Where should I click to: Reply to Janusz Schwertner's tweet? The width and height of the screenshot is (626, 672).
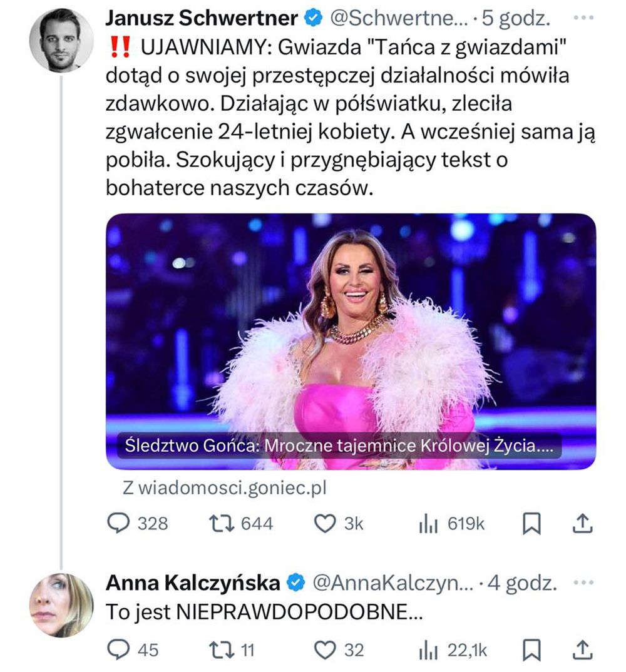click(x=118, y=523)
